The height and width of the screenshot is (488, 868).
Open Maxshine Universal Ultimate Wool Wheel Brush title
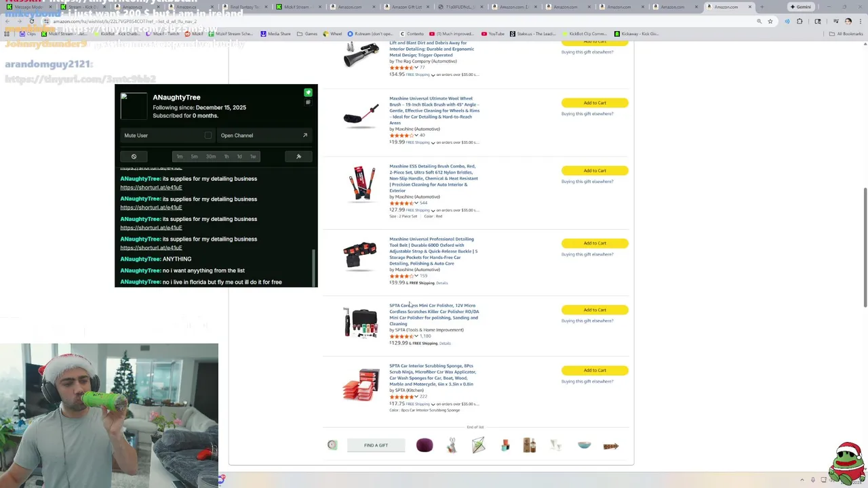point(434,110)
